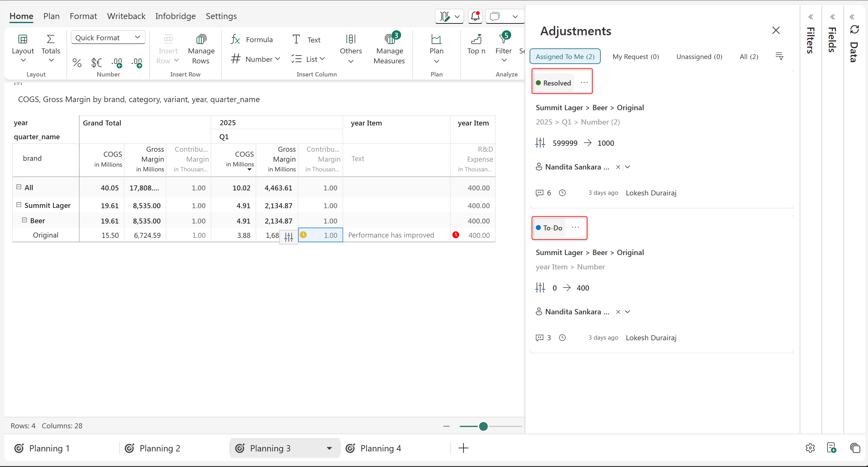The image size is (868, 467).
Task: Click the Manage Measures icon
Action: [x=390, y=39]
